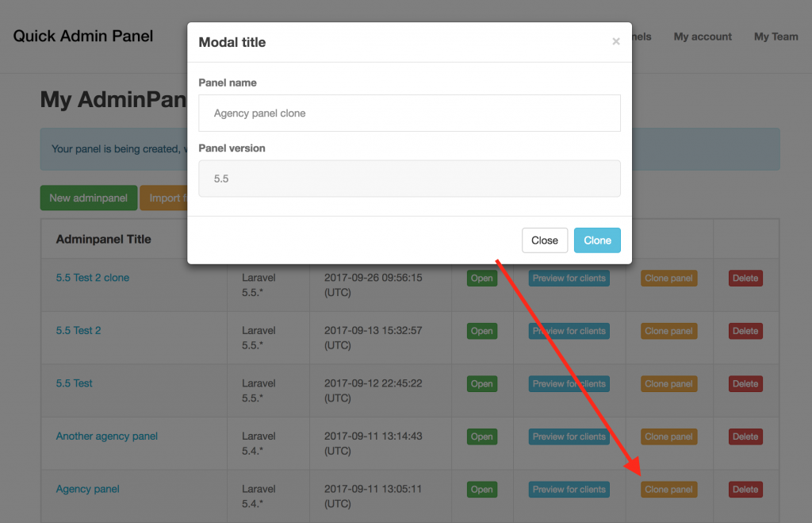The width and height of the screenshot is (812, 523).
Task: Click the Clone button in modal
Action: tap(597, 240)
